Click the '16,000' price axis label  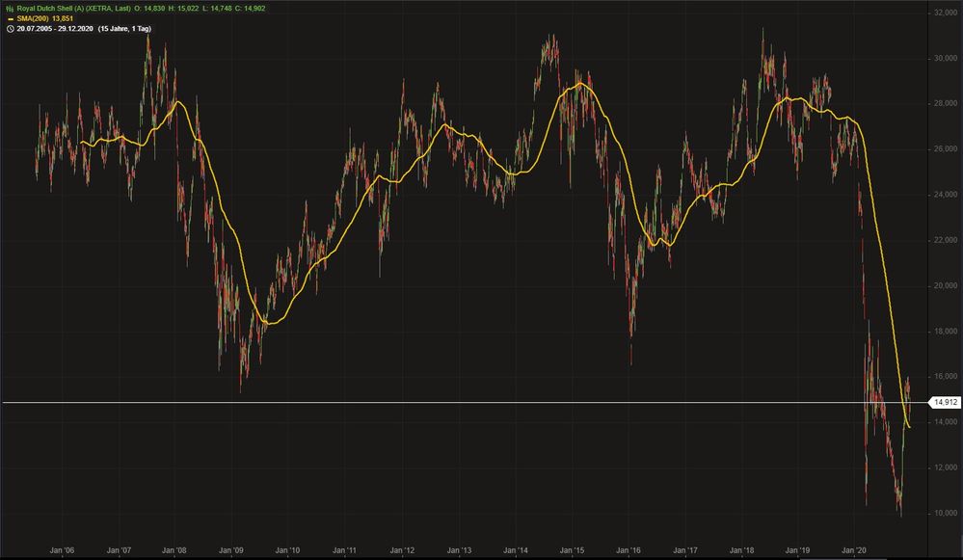point(946,377)
